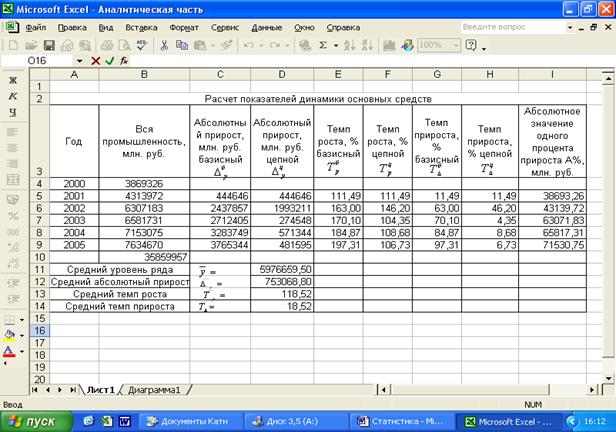Open the Name Box dropdown arrow
This screenshot has height=432, width=616.
click(x=80, y=61)
